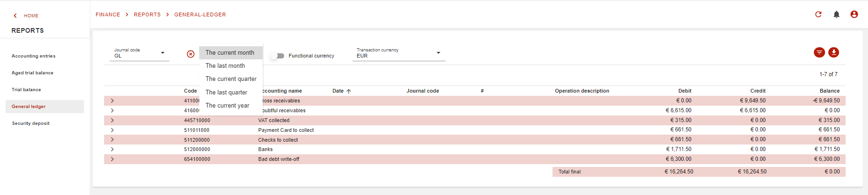Expand the Banks 512000000 row
868x195 pixels.
click(112, 150)
